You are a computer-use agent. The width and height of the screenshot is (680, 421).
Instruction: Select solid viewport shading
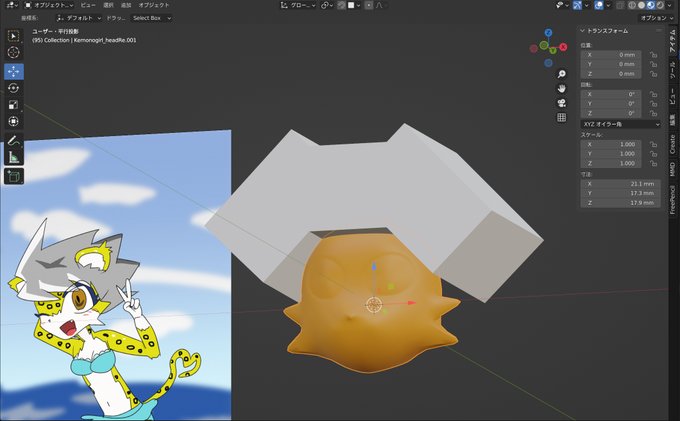(x=641, y=5)
